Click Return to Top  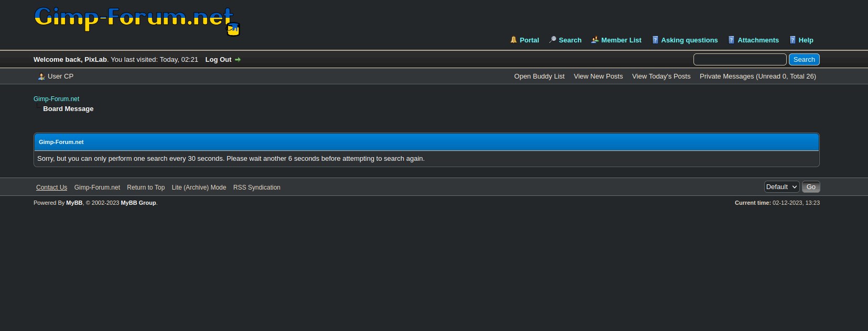pyautogui.click(x=146, y=187)
